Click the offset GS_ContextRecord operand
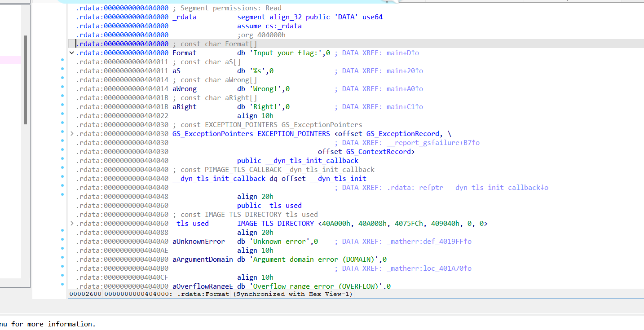Viewport: 644px width, 330px height. [364, 152]
